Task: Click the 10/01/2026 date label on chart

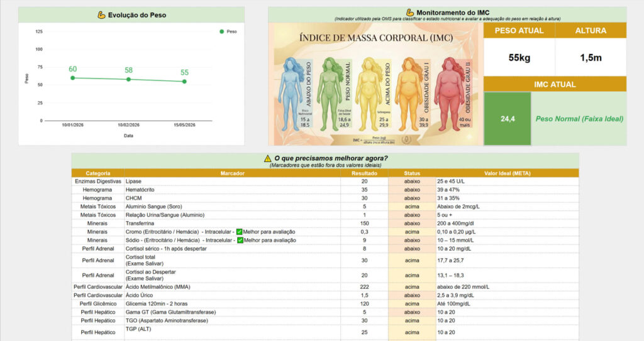Action: pos(73,125)
